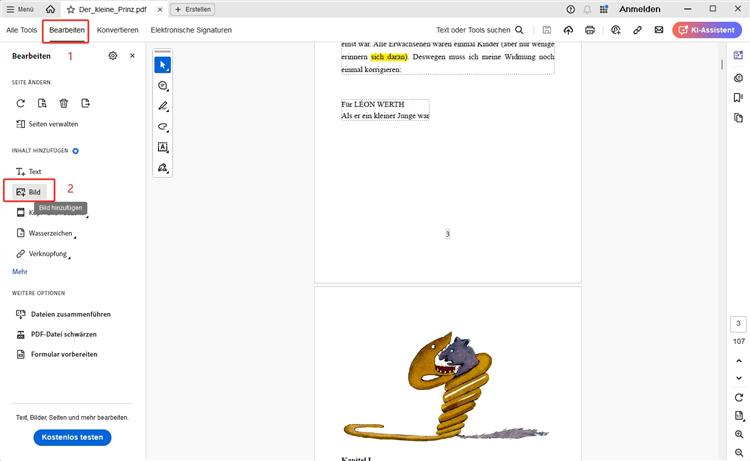Click the Text oder Tools suchen field
The width and height of the screenshot is (750, 461).
(x=479, y=30)
